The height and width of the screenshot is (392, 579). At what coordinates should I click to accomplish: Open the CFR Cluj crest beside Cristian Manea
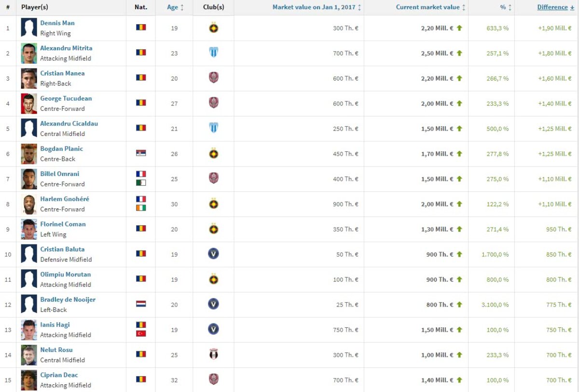click(213, 78)
